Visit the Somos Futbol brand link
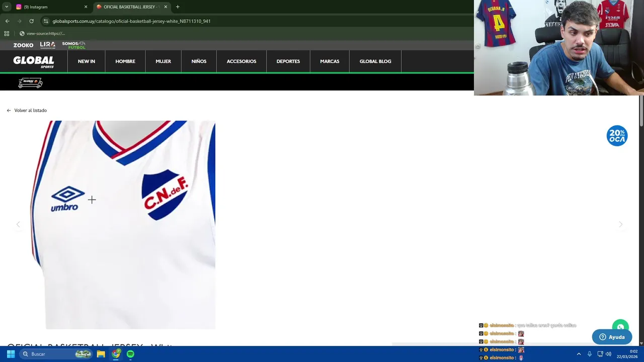This screenshot has height=362, width=644. 73,45
